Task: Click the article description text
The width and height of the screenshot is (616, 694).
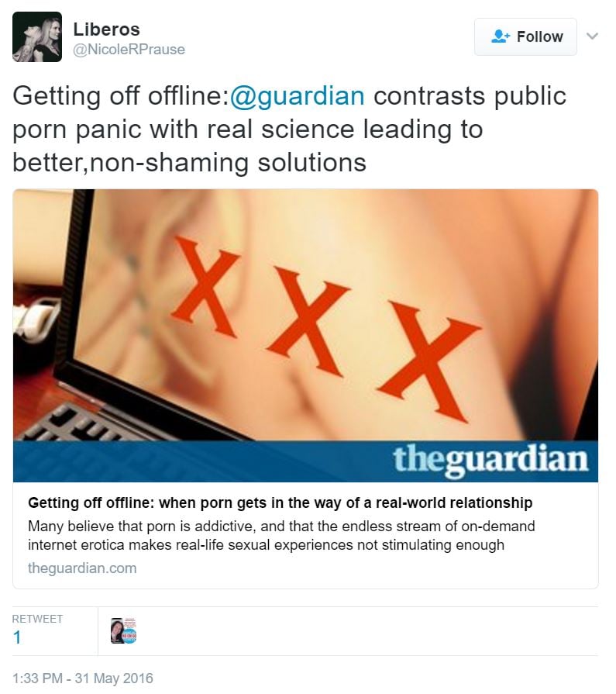Action: (281, 535)
